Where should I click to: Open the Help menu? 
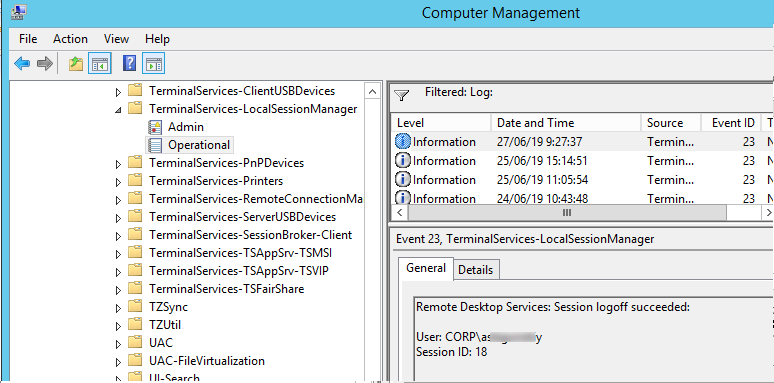point(157,39)
